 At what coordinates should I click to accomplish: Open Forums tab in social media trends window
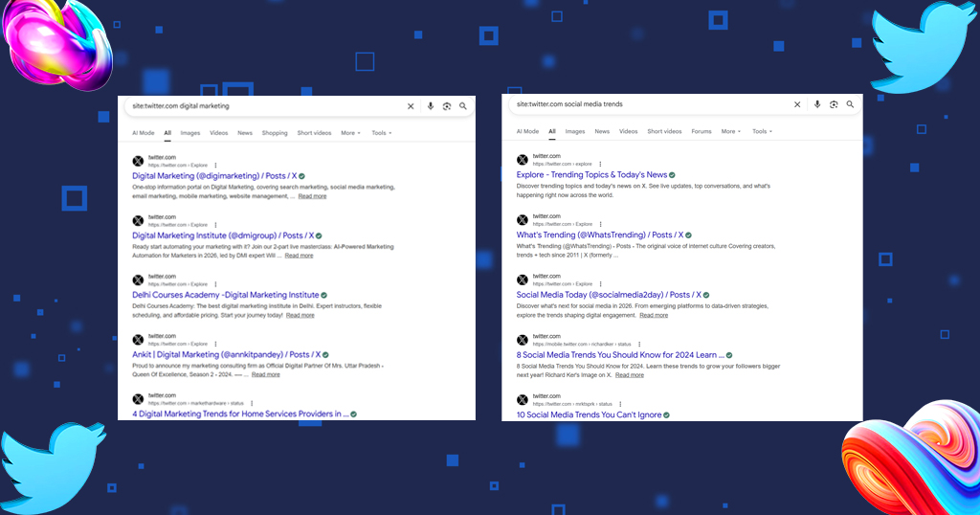point(702,131)
